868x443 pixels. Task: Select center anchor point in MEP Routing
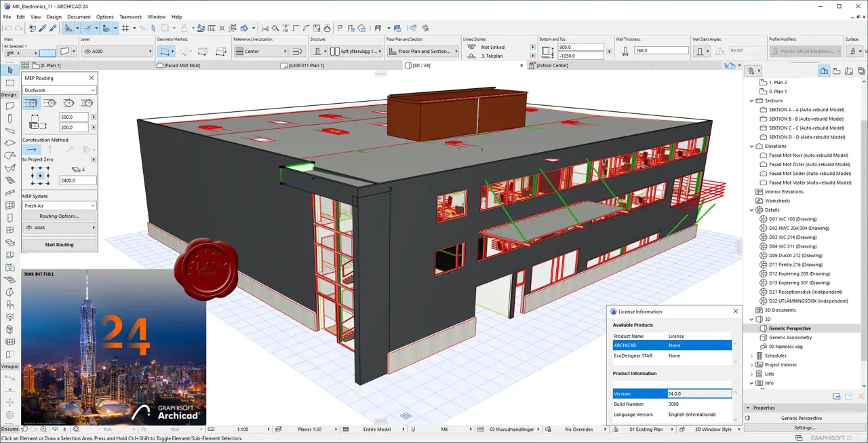[x=40, y=176]
